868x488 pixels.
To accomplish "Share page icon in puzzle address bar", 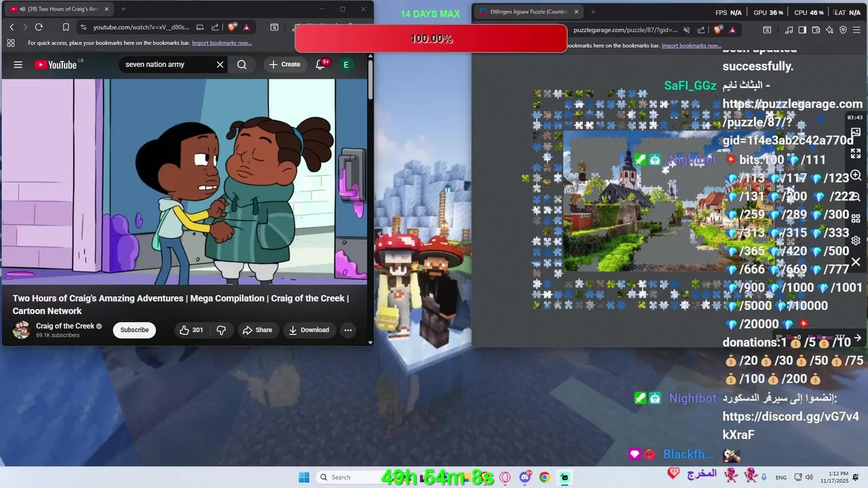I will [x=702, y=30].
